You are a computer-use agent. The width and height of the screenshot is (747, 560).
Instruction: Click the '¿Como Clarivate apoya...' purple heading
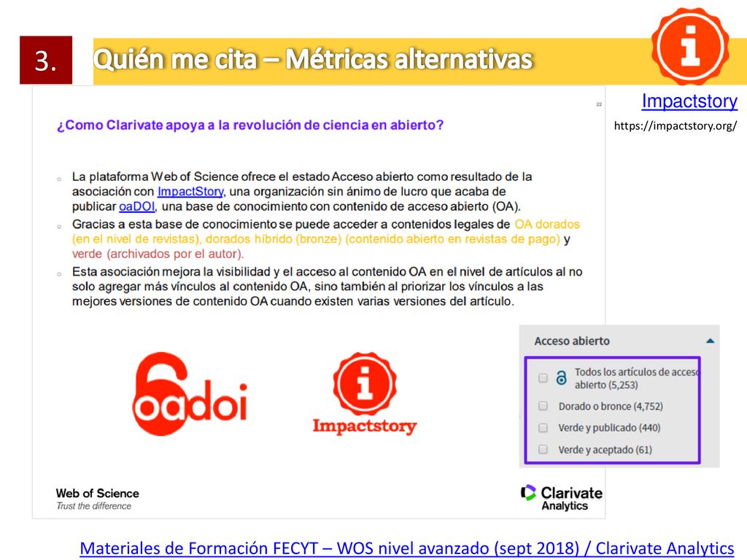point(250,125)
